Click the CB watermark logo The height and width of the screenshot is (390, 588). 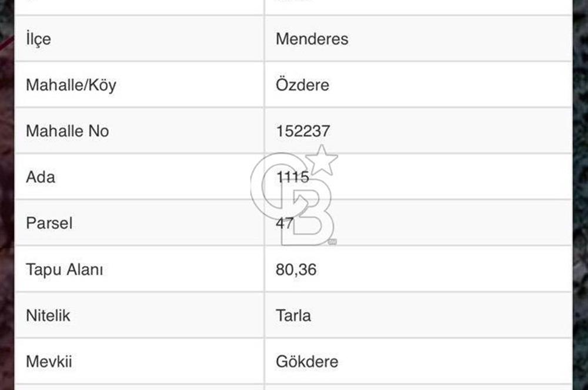(x=292, y=200)
